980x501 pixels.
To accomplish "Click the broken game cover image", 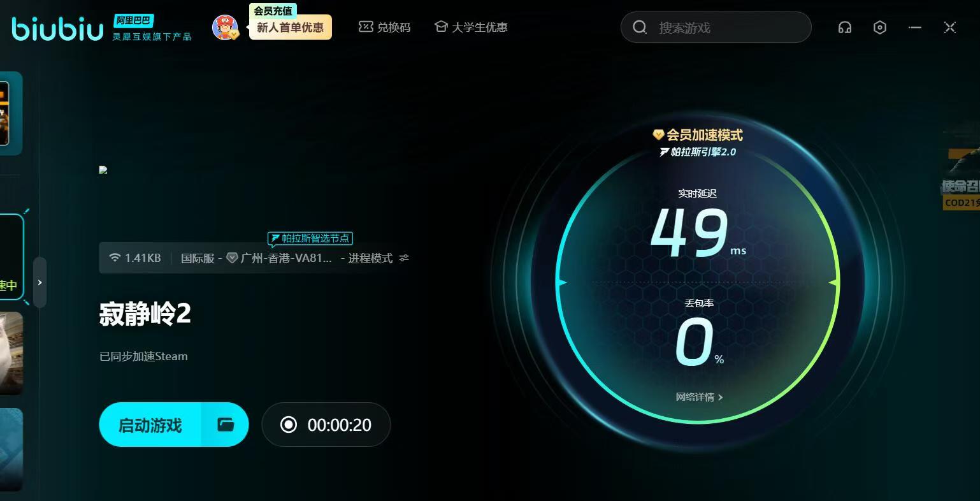I will (x=103, y=170).
